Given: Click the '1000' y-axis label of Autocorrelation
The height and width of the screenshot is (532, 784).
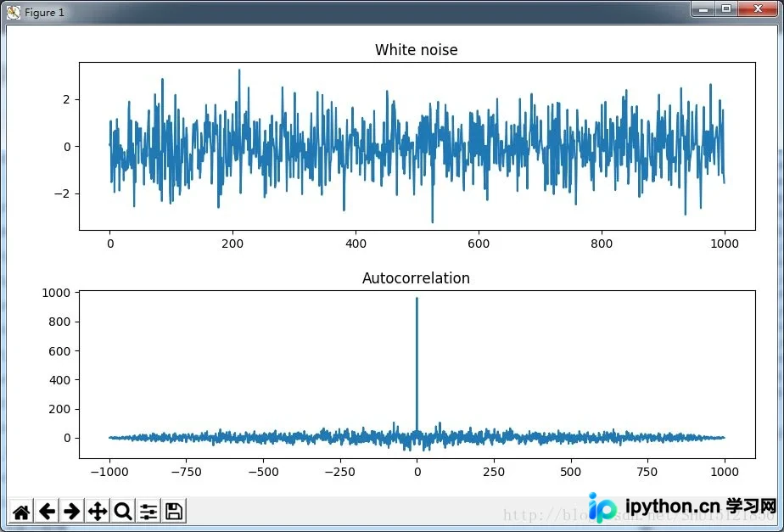Looking at the screenshot, I should pos(57,293).
